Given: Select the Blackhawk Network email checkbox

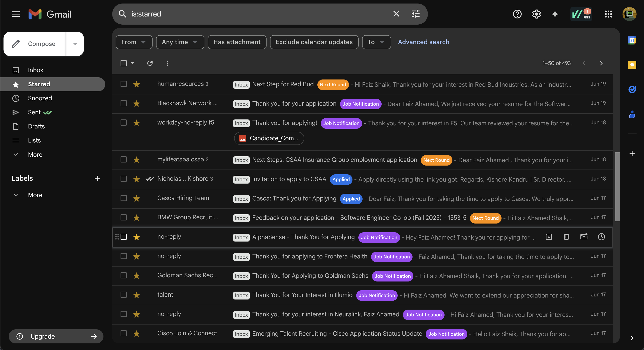Looking at the screenshot, I should point(123,103).
